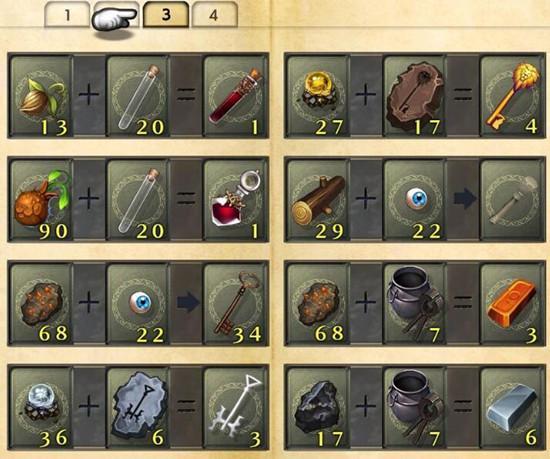Select the red potion vial result

235,95
